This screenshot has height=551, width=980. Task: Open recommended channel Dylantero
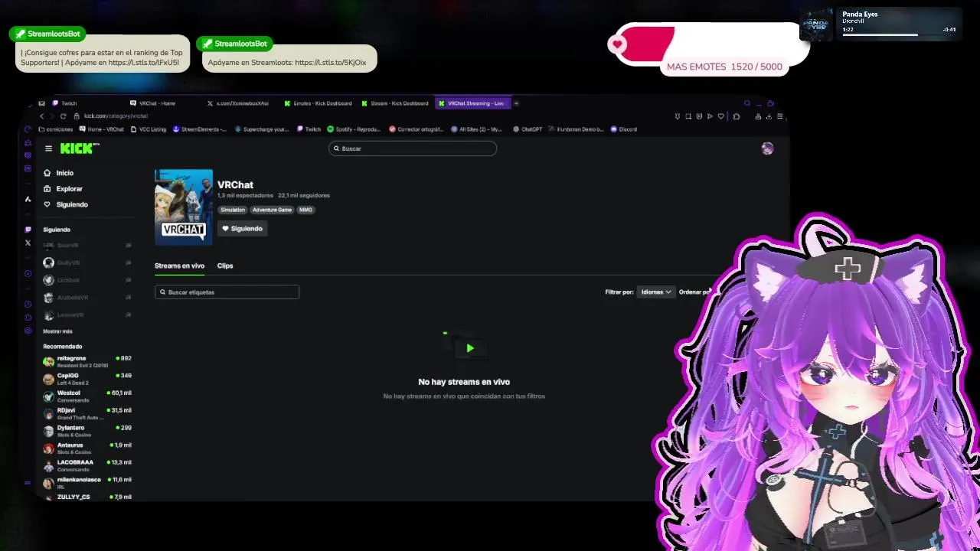87,431
